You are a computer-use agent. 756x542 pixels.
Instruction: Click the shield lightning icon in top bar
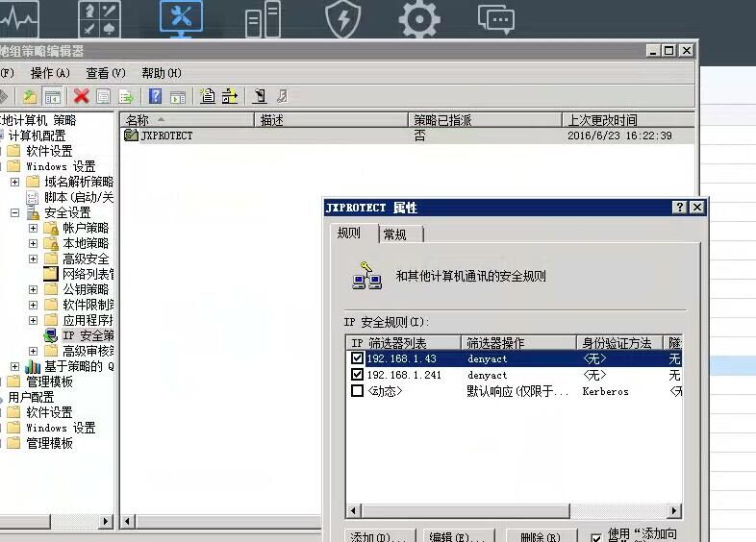click(342, 20)
